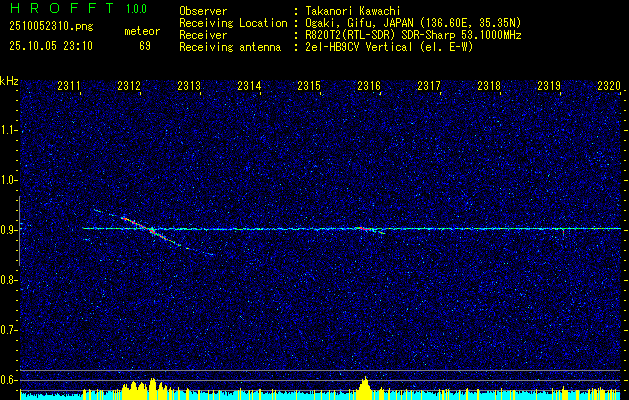Click receiver info R820T2(RTL-SDR) SDR-Sharp 53.1000MHz
The height and width of the screenshot is (400, 629).
tap(413, 35)
